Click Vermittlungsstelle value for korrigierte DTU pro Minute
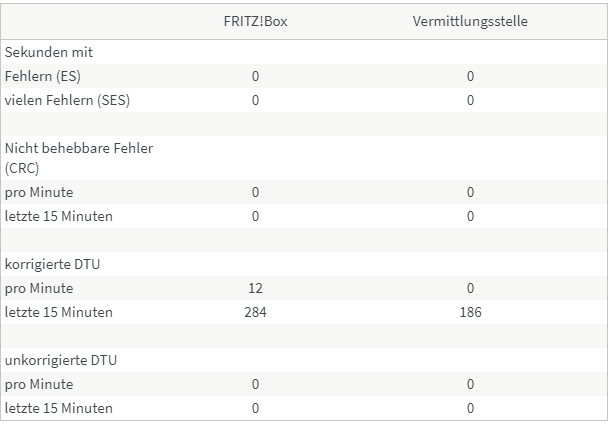 (470, 288)
